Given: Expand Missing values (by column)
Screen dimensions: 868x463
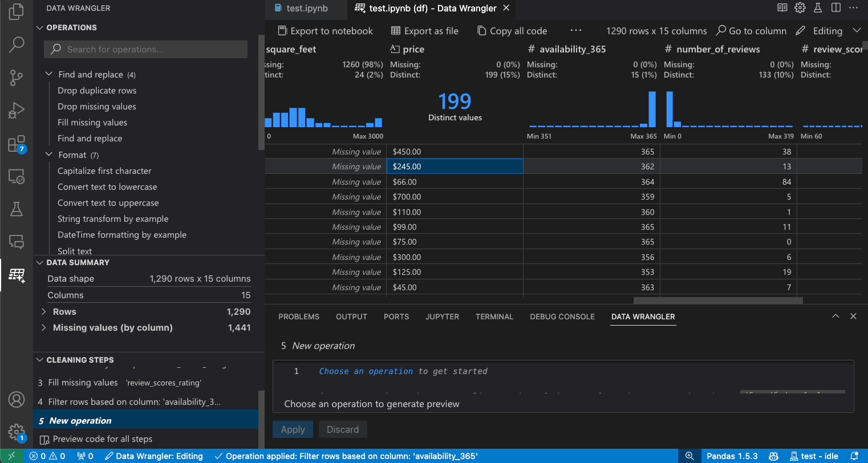Looking at the screenshot, I should (x=46, y=327).
